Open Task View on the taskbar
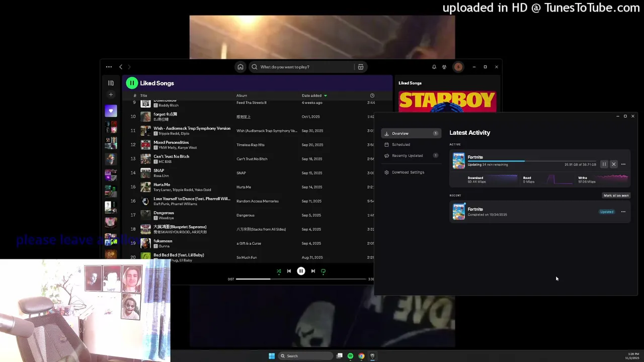 [x=340, y=356]
